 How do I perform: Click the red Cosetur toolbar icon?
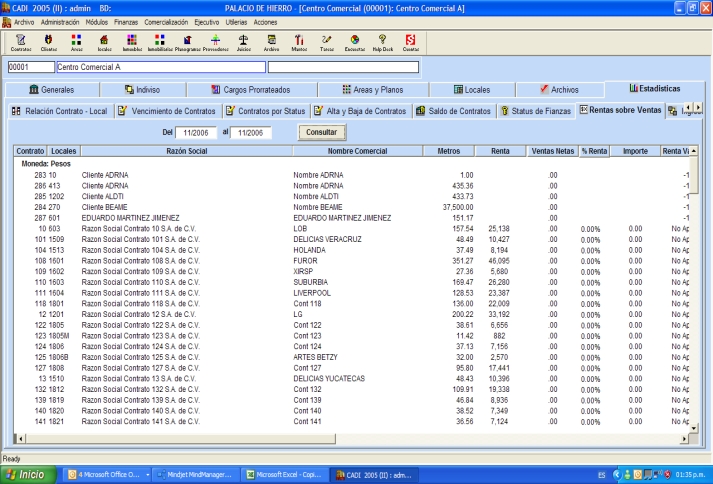[x=410, y=42]
